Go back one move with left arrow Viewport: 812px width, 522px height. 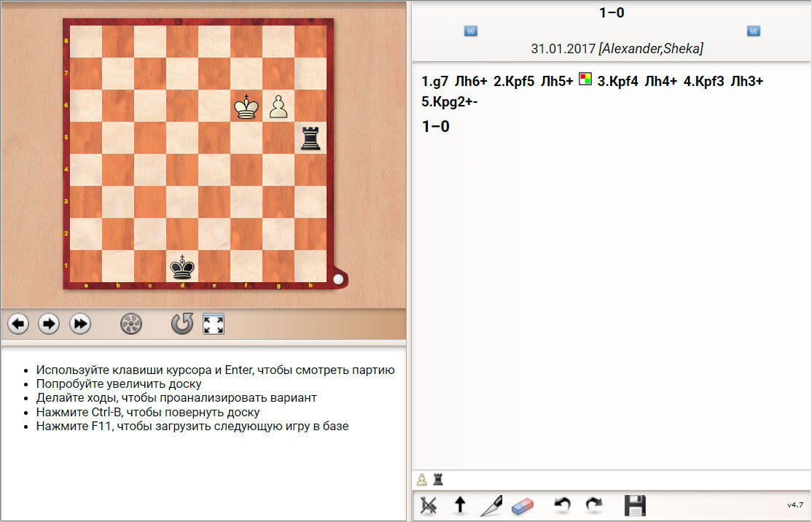pos(18,324)
